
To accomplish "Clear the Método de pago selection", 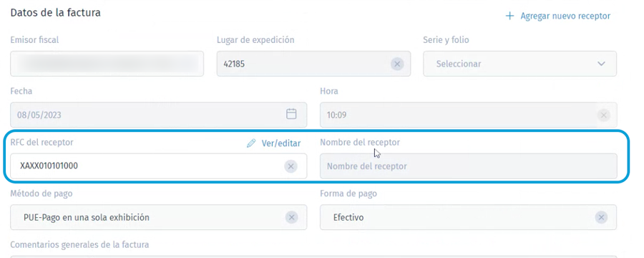I will pyautogui.click(x=292, y=217).
